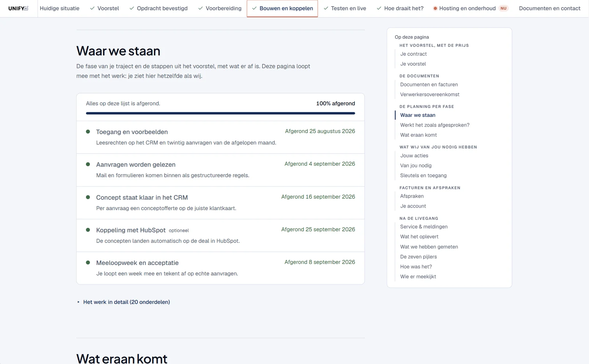Open the Afspraken sidebar link

(412, 196)
